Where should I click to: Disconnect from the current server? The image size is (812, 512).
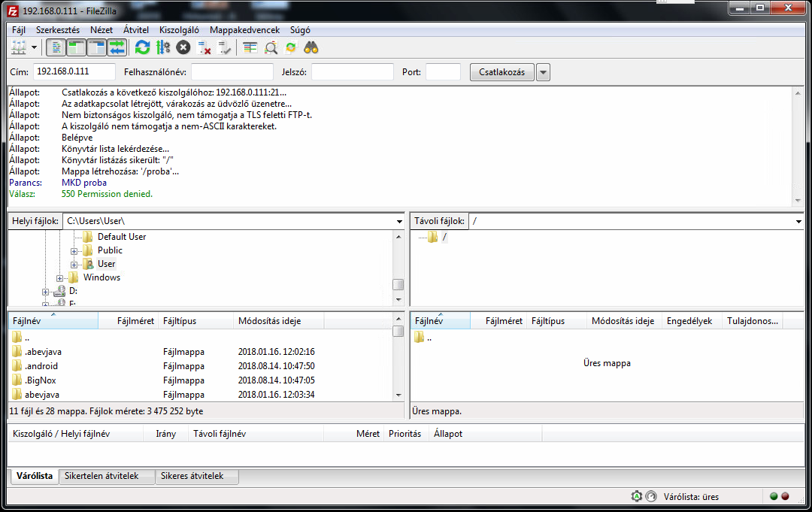pos(204,48)
